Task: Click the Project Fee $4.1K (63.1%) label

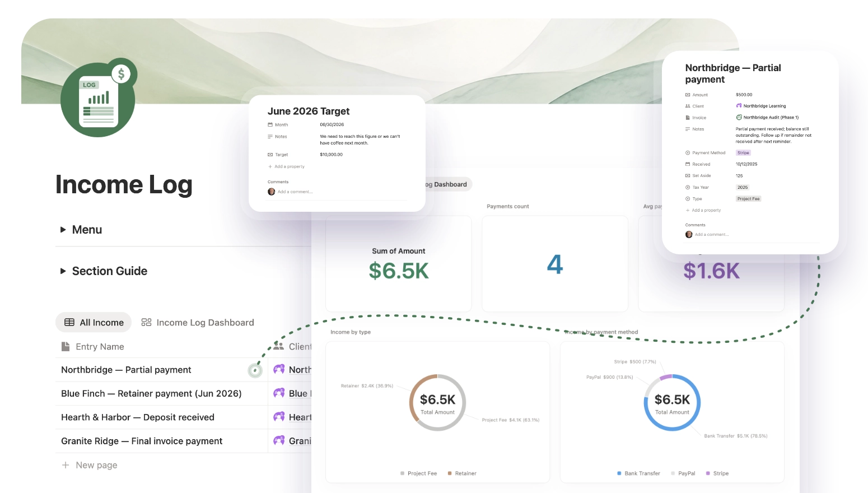Action: point(511,420)
